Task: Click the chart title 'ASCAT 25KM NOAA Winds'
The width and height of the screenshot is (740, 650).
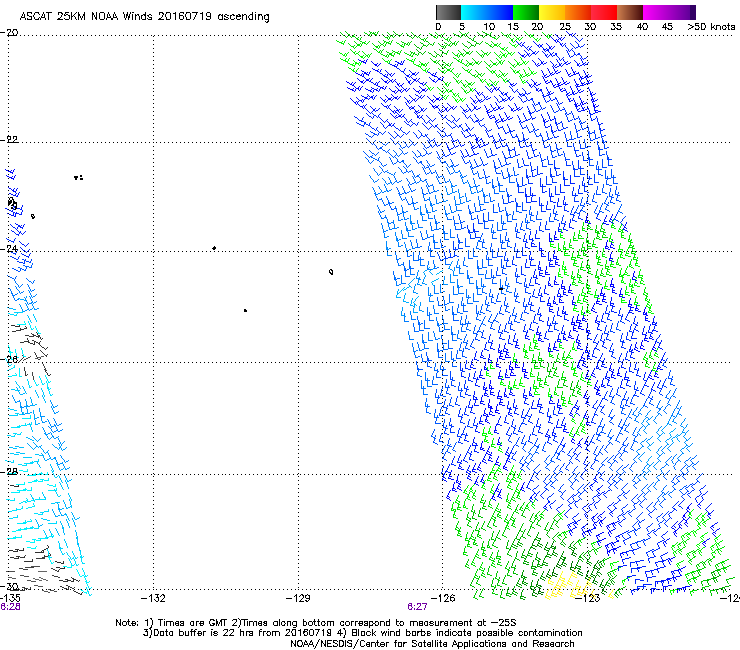Action: pos(87,17)
